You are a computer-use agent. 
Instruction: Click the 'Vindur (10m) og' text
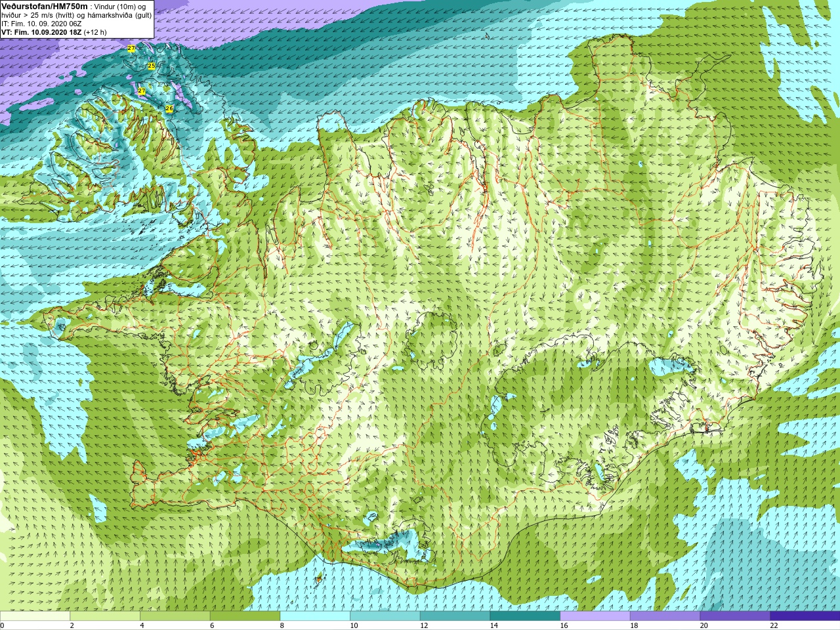tap(121, 6)
